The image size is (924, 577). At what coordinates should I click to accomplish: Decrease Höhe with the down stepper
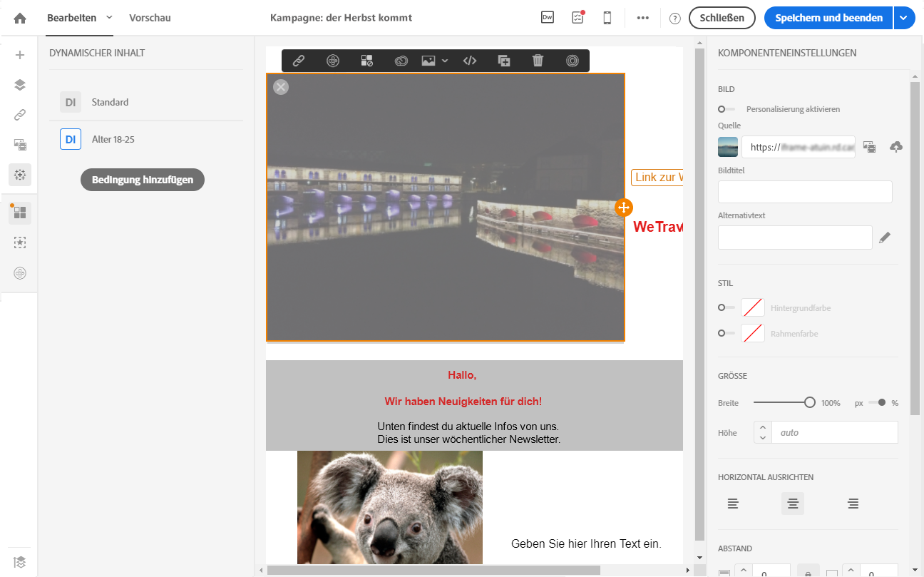(763, 438)
